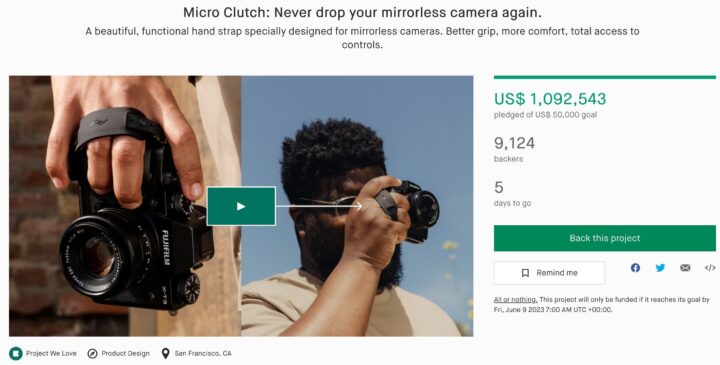Viewport: 720px width, 365px height.
Task: Back this project
Action: (x=604, y=238)
